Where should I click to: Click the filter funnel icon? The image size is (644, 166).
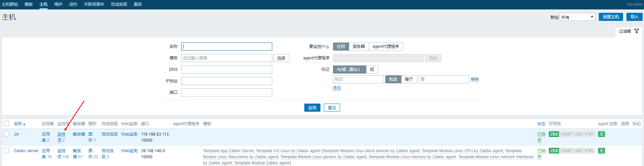point(637,31)
